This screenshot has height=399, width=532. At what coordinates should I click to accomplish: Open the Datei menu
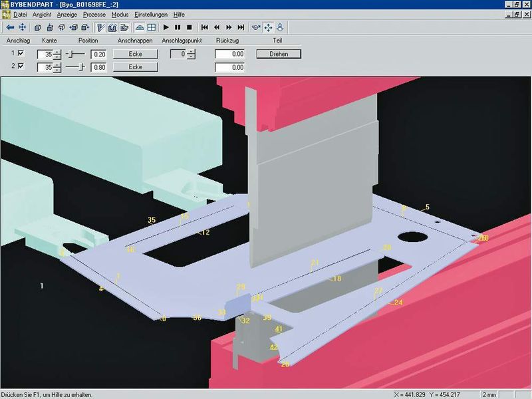tap(20, 15)
